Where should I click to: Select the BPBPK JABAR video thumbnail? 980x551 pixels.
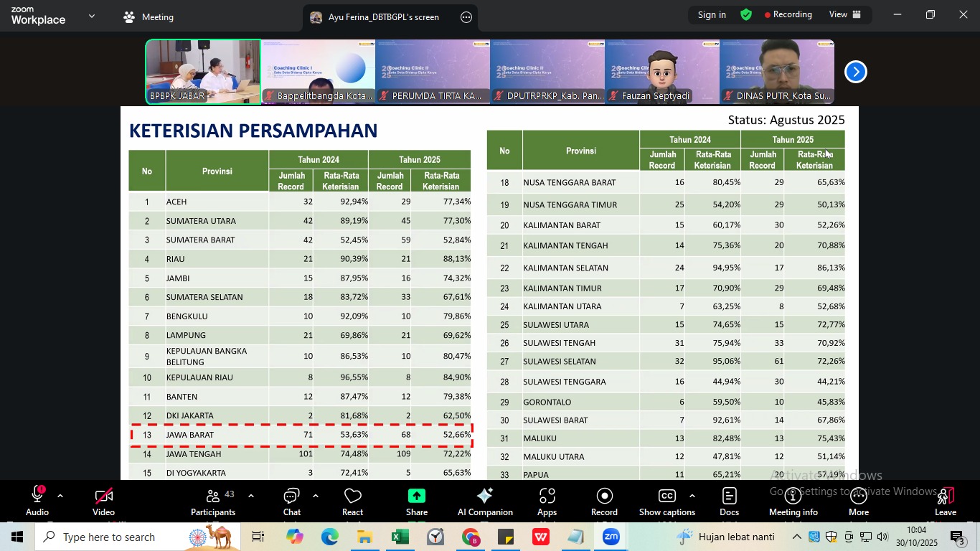point(203,72)
